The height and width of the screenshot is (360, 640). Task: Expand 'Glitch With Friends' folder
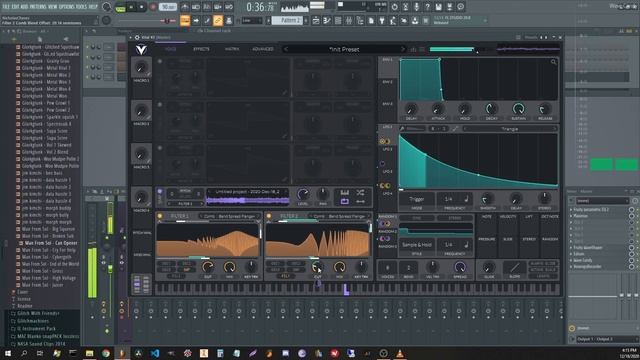[38, 313]
